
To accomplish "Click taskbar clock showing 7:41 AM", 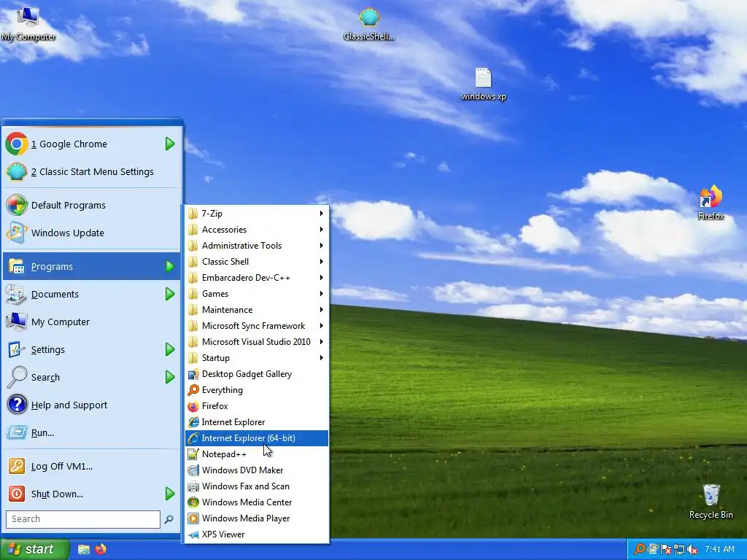I will click(719, 549).
